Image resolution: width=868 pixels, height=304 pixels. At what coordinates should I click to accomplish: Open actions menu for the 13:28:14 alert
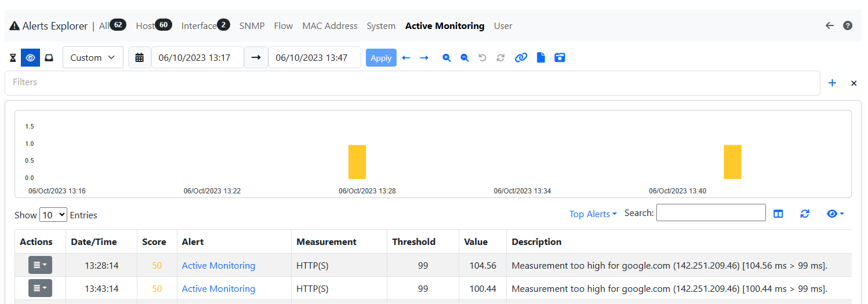point(40,265)
